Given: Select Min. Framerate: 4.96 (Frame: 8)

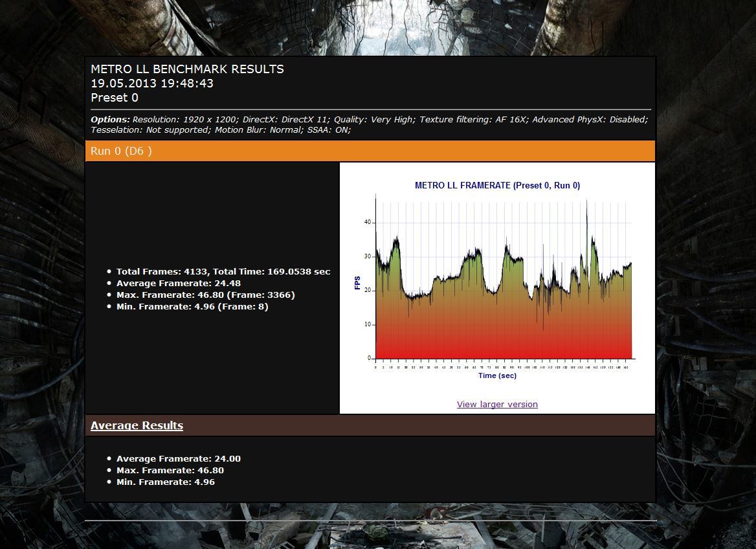Looking at the screenshot, I should point(192,306).
